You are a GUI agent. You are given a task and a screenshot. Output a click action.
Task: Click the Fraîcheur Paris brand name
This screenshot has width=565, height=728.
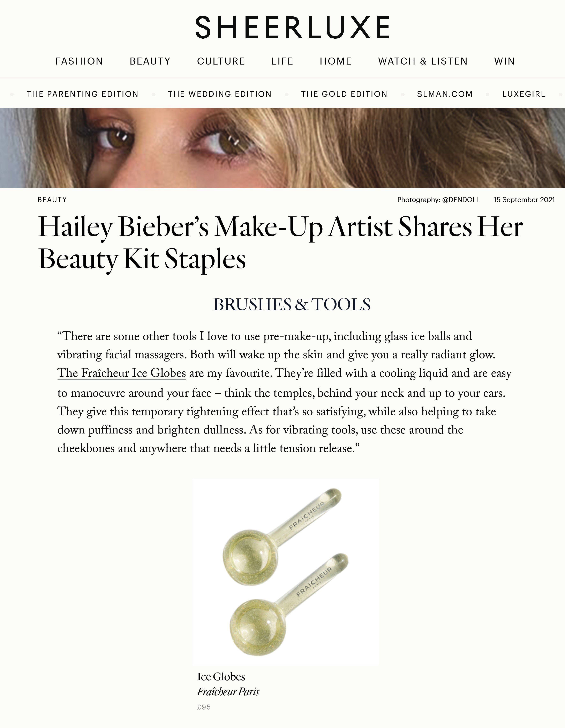[228, 692]
